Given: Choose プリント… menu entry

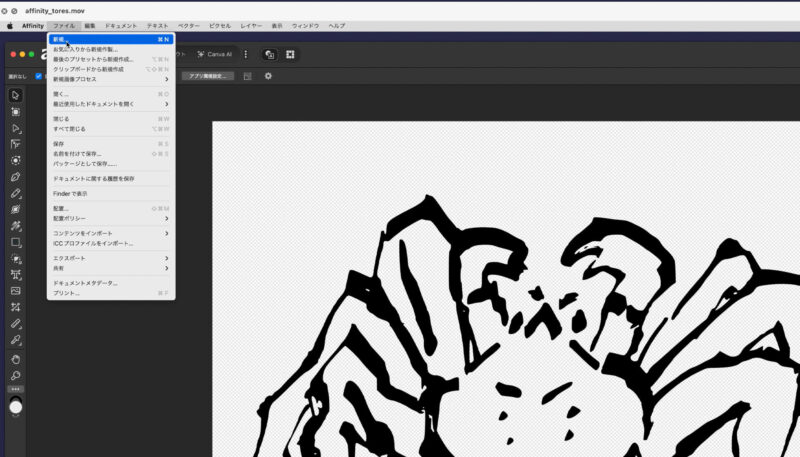Looking at the screenshot, I should (111, 293).
